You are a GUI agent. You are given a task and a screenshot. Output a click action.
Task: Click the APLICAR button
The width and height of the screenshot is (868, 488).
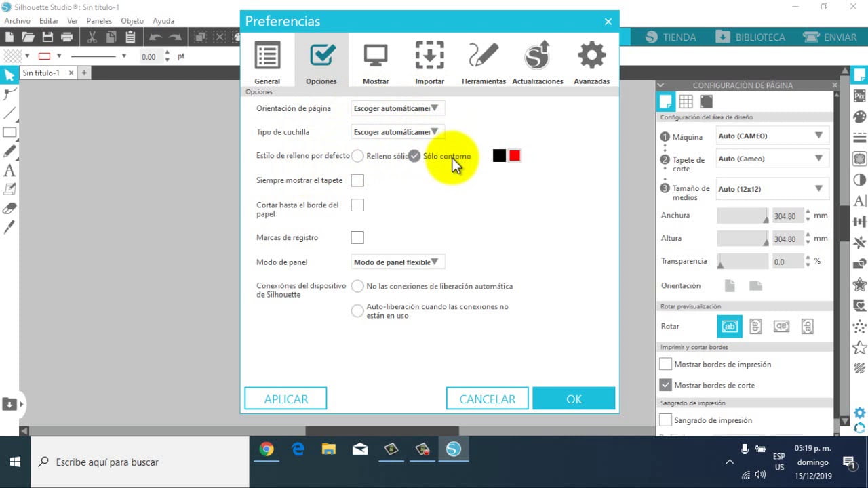(x=285, y=399)
